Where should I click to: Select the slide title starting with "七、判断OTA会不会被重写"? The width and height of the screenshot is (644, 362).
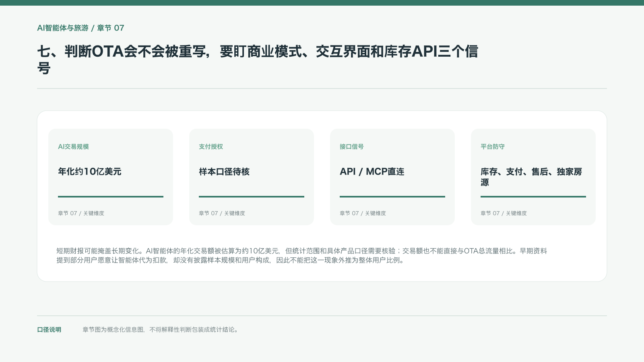(x=258, y=60)
